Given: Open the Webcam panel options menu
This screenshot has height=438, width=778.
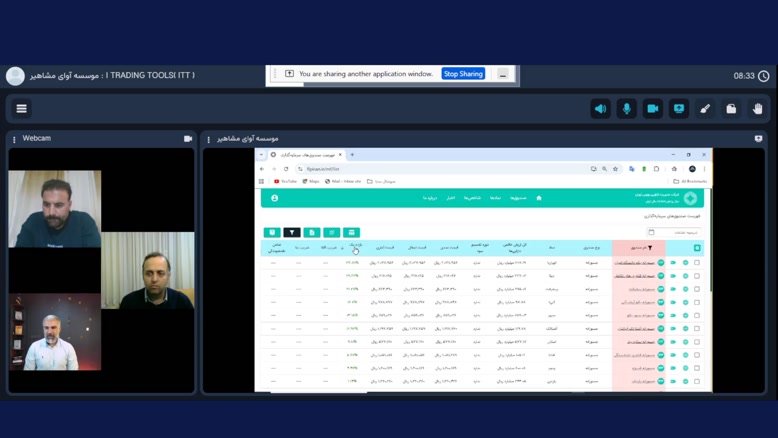Looking at the screenshot, I should click(14, 139).
